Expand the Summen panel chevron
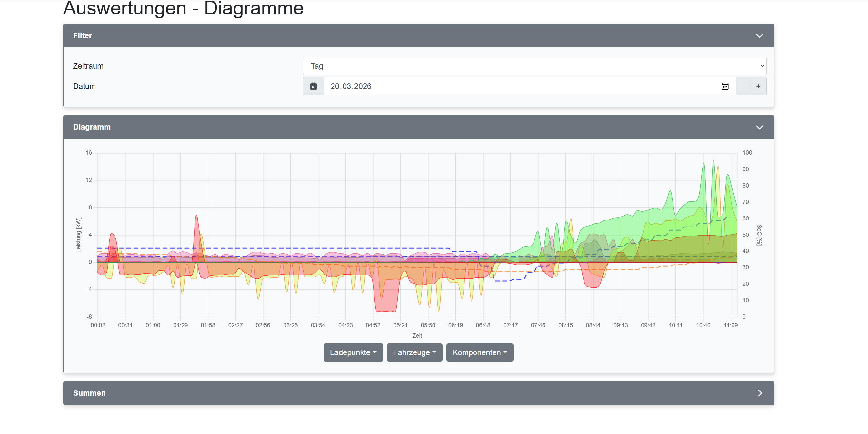The height and width of the screenshot is (434, 868). (760, 393)
